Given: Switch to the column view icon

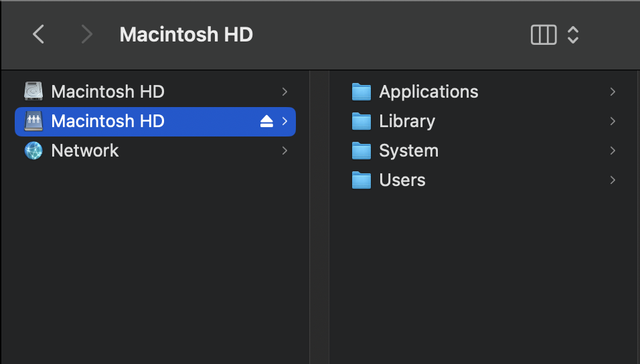Looking at the screenshot, I should coord(544,35).
